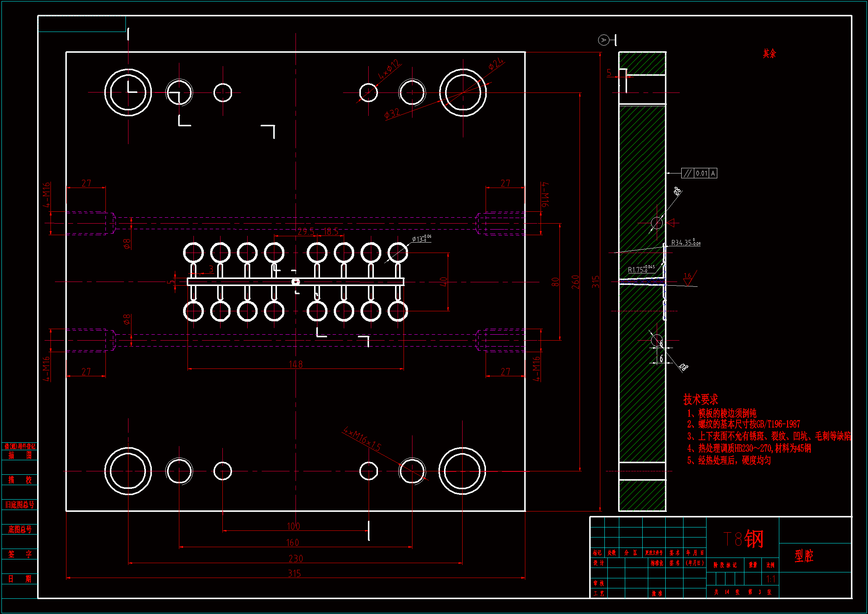Click the T8钢 material text in title block
The image size is (868, 614).
[743, 539]
